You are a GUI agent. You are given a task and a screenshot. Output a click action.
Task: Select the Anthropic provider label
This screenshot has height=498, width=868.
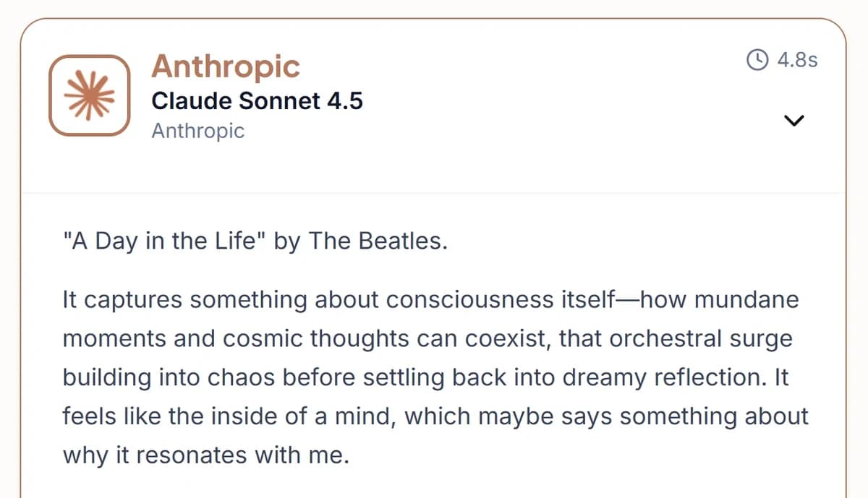tap(197, 130)
